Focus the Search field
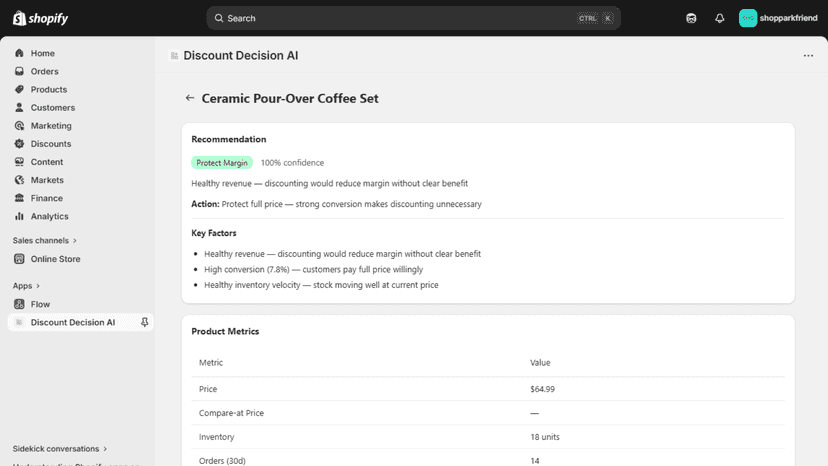This screenshot has width=828, height=466. coord(413,18)
